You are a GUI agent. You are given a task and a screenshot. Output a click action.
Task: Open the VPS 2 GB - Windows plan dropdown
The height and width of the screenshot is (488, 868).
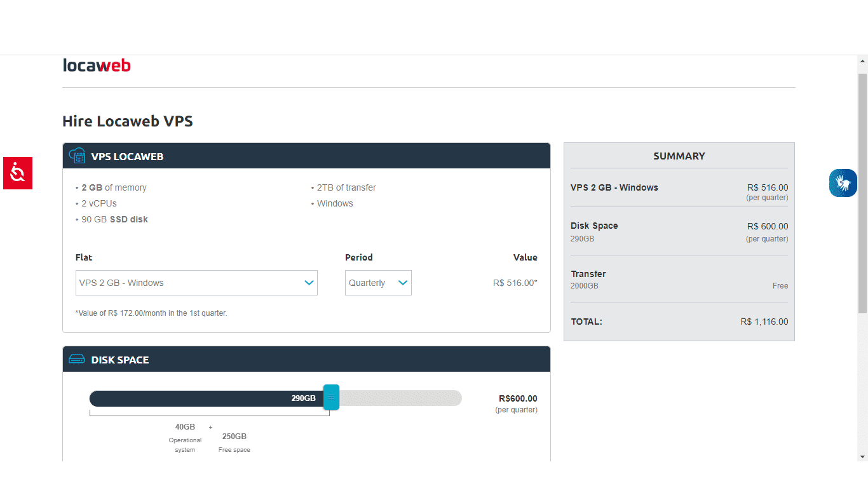tap(196, 283)
